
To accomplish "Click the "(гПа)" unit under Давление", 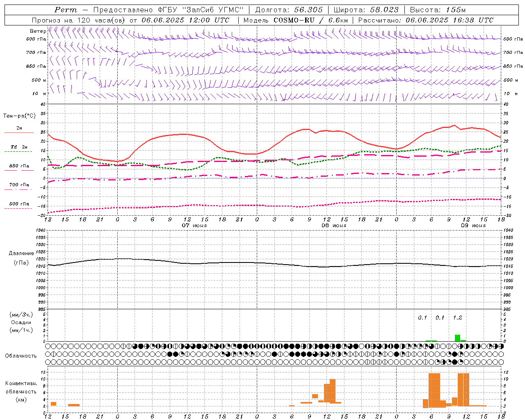I will point(21,263).
